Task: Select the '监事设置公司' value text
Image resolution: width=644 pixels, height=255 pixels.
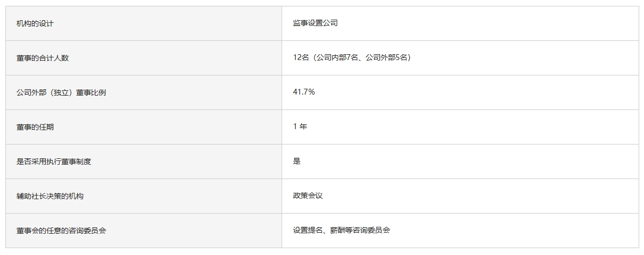Action: 315,23
